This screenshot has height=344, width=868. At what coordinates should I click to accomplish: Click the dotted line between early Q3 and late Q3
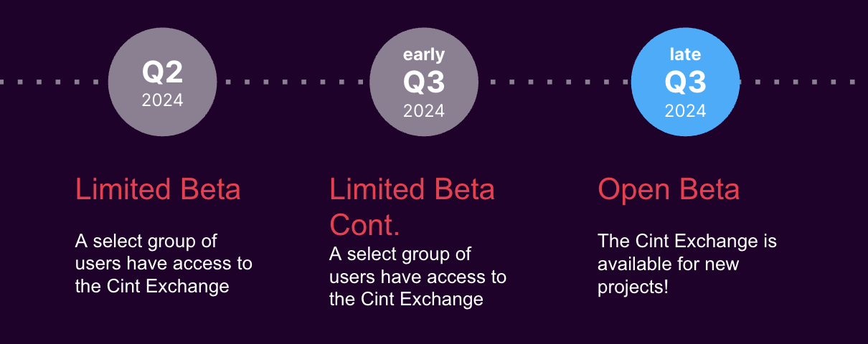555,82
